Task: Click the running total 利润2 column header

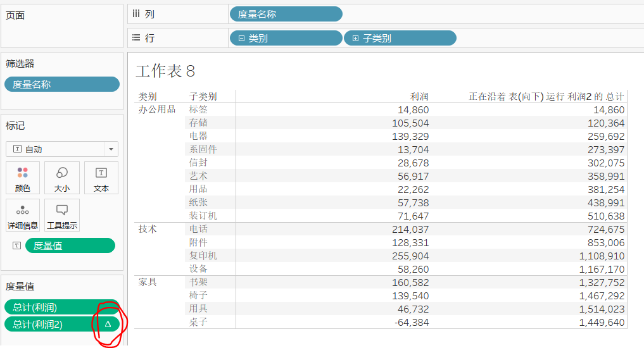Action: [x=546, y=96]
